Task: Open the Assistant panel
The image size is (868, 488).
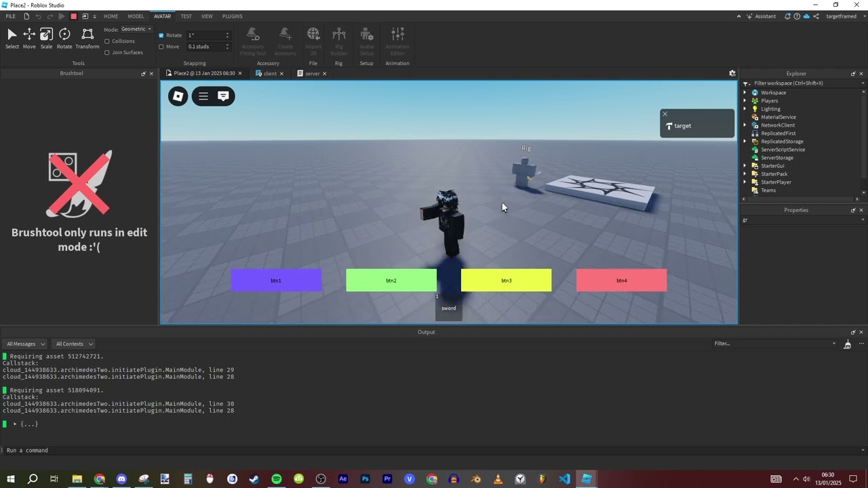Action: coord(761,16)
